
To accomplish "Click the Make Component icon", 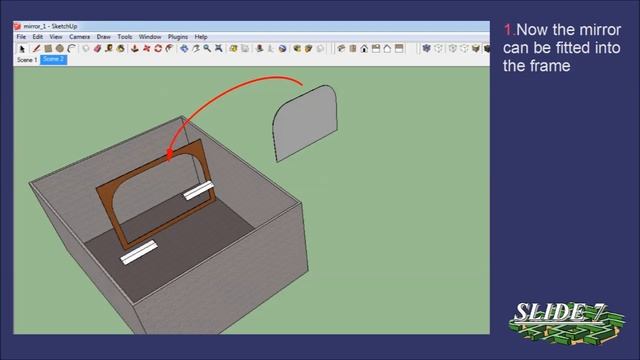I will (x=85, y=49).
